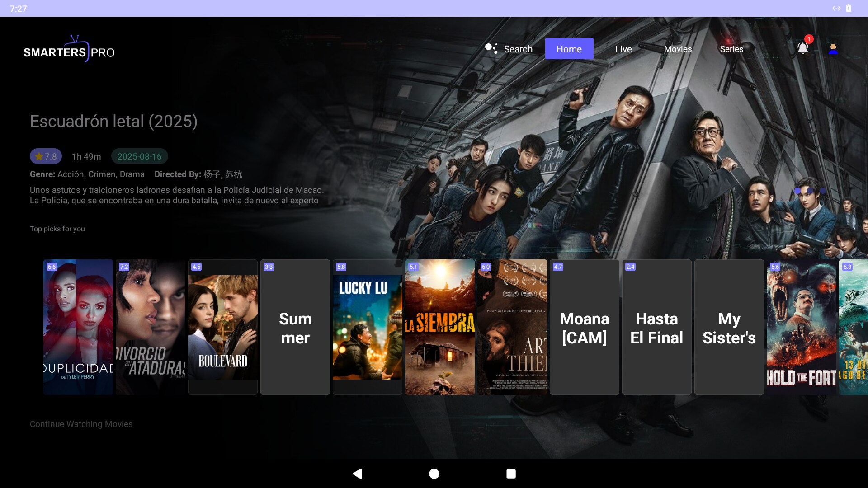This screenshot has height=488, width=868.
Task: Switch to the Live tab
Action: tap(623, 49)
